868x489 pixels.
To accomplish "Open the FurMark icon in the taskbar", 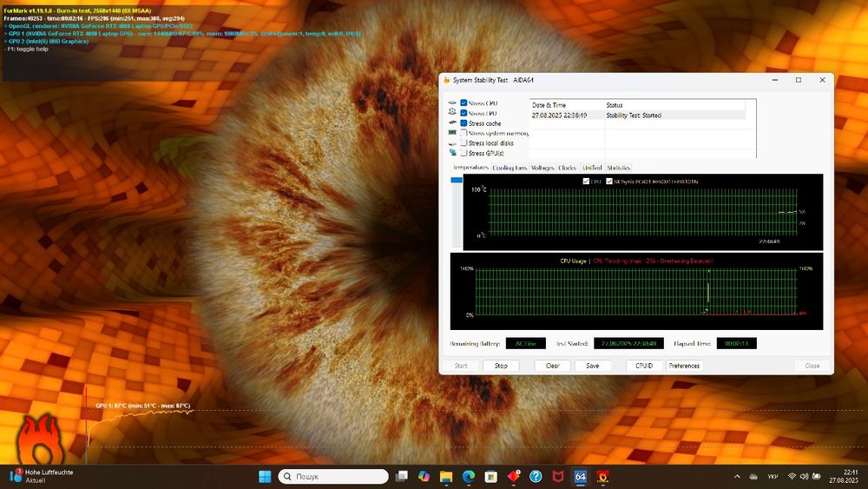I will click(602, 477).
